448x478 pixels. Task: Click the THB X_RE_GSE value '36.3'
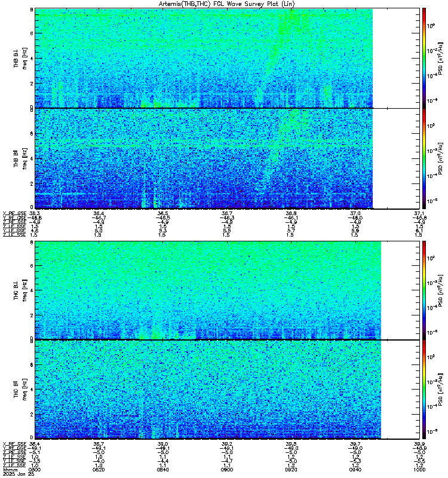coord(35,213)
